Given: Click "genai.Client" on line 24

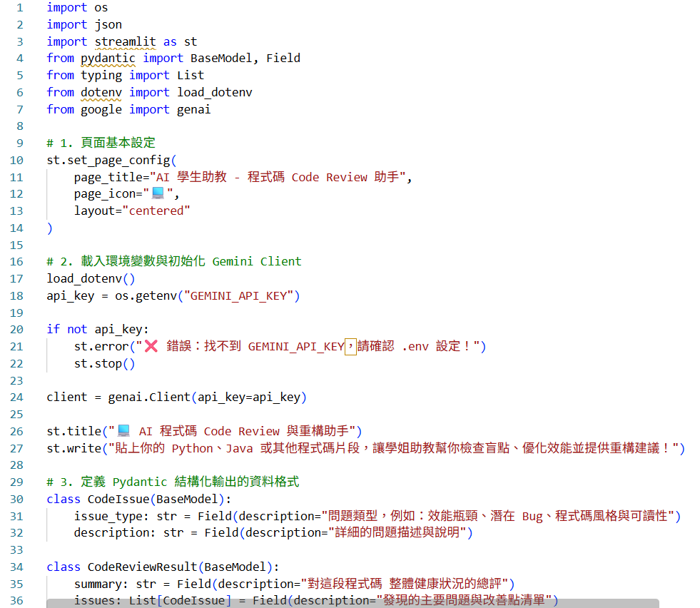Looking at the screenshot, I should click(149, 397).
